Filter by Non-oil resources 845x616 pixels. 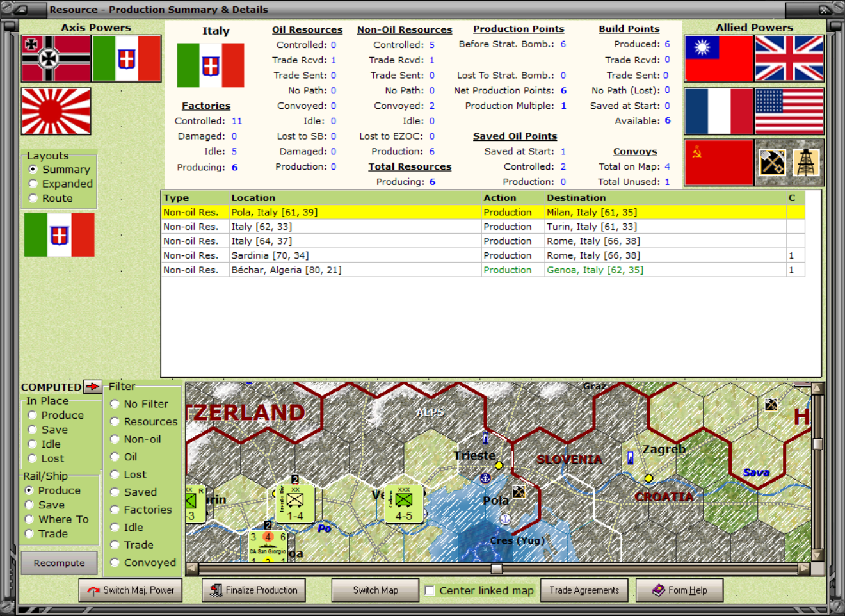pos(115,439)
